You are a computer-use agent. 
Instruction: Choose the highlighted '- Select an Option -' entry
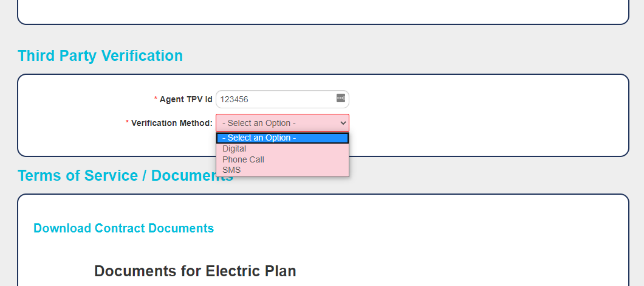point(283,138)
